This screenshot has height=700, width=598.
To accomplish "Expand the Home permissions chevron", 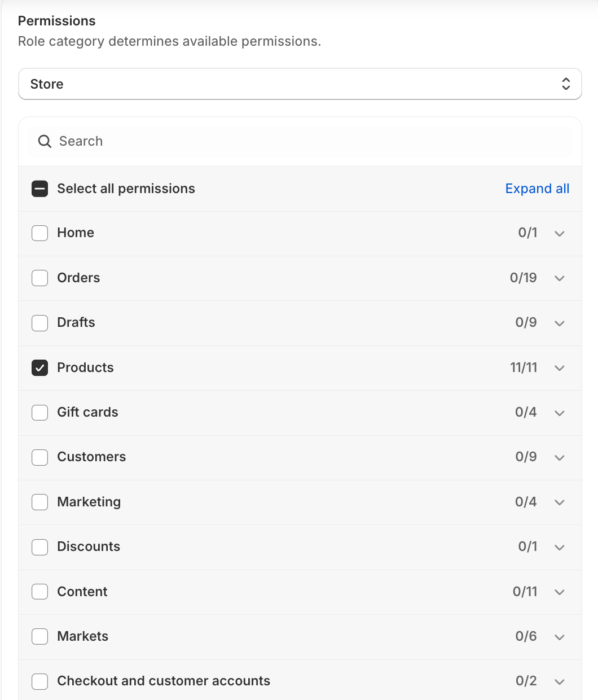I will [560, 233].
